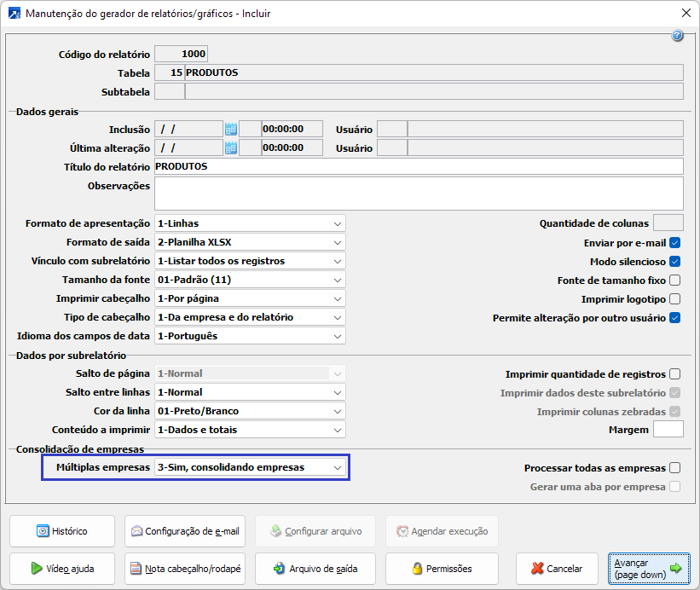Image resolution: width=700 pixels, height=590 pixels.
Task: Uncheck the Enviar por e-mail checkbox
Action: tap(674, 243)
